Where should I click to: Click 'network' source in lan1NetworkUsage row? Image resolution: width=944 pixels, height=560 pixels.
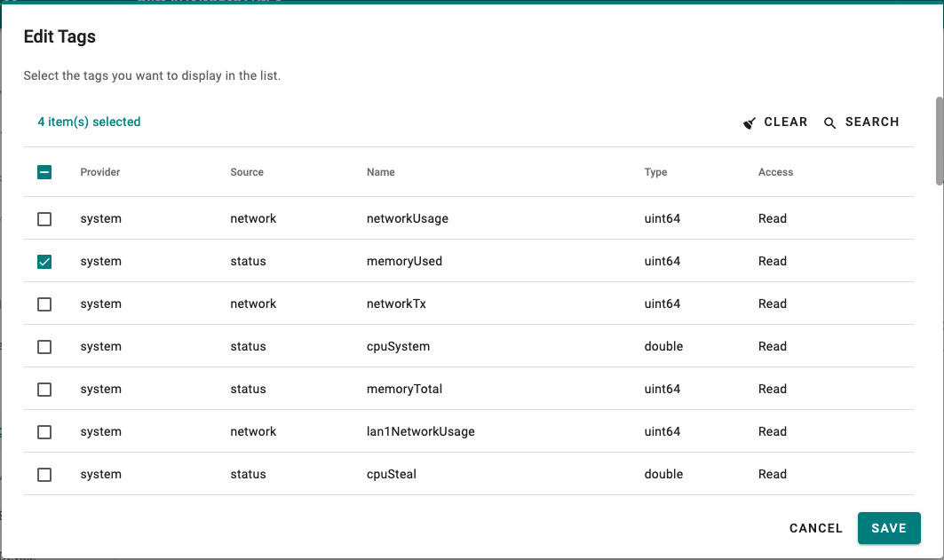(253, 432)
